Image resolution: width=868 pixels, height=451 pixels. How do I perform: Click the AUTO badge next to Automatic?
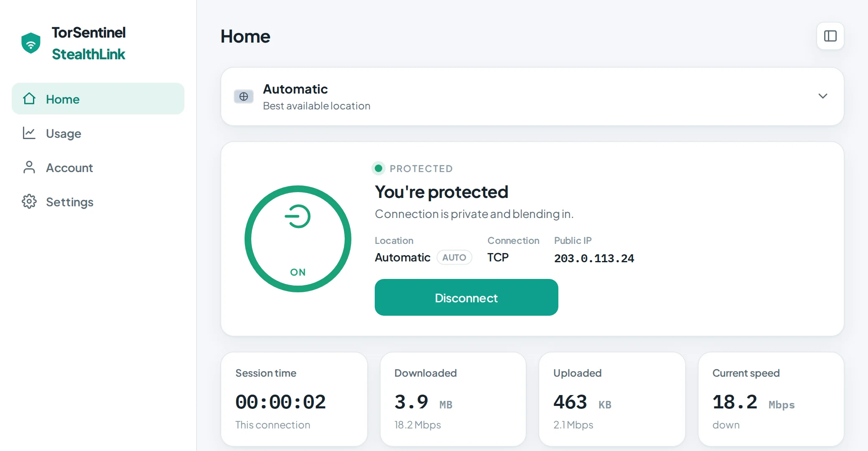click(x=454, y=257)
